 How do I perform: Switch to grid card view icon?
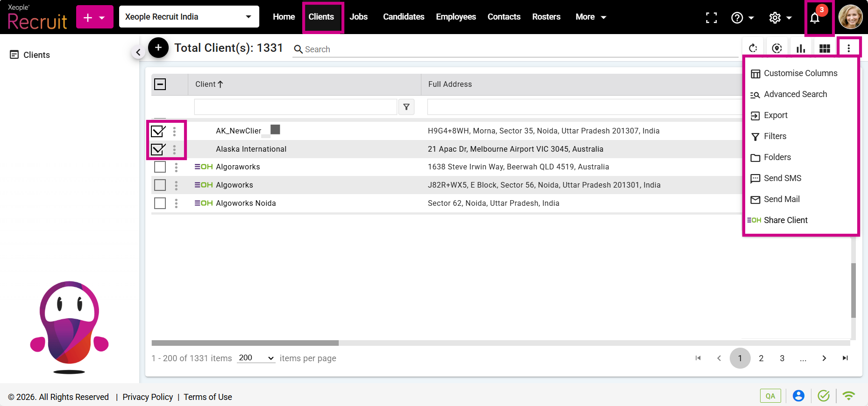[x=825, y=49]
